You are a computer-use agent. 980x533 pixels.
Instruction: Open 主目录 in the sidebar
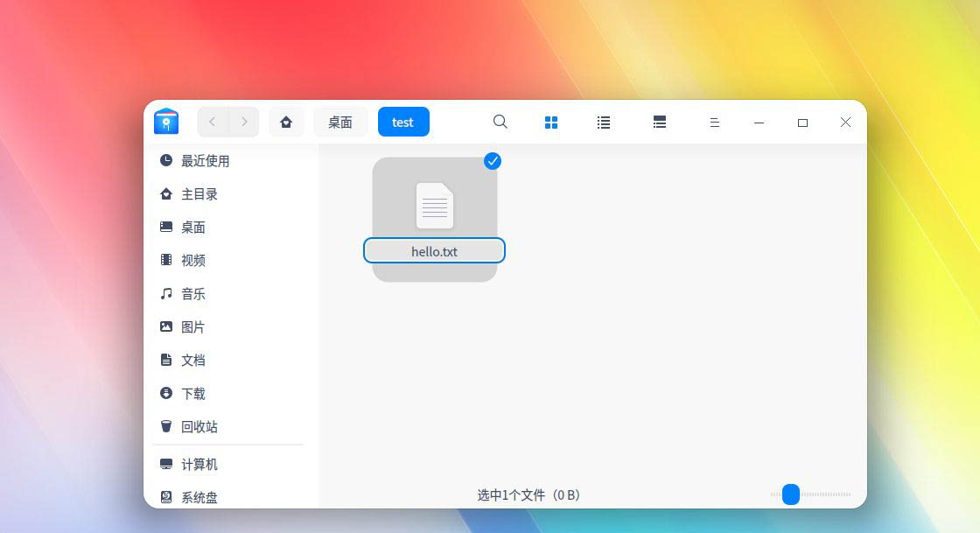pos(199,194)
